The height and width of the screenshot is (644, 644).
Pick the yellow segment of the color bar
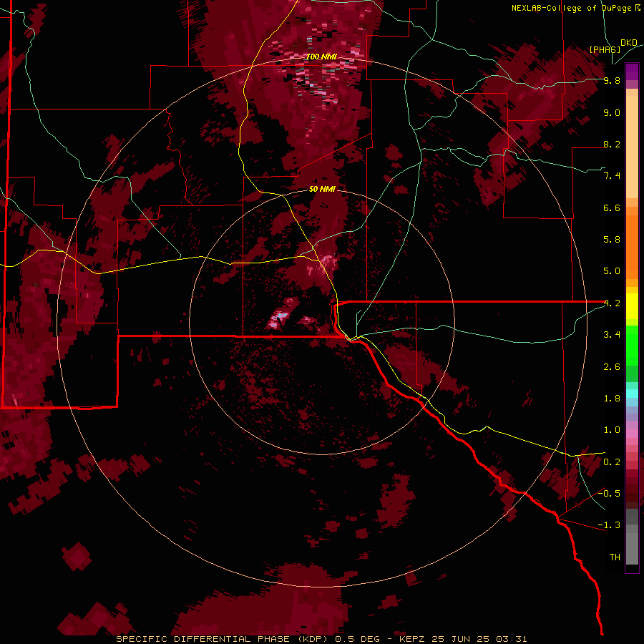(x=632, y=306)
